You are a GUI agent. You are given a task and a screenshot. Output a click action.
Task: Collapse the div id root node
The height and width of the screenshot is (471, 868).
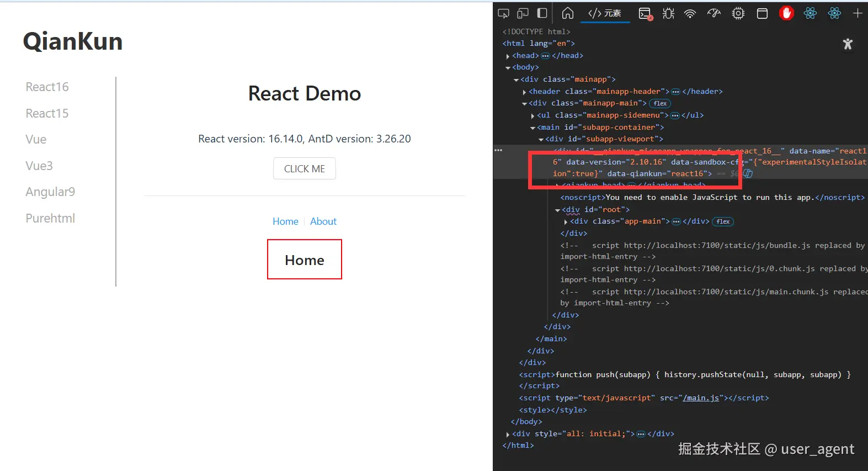pyautogui.click(x=557, y=210)
